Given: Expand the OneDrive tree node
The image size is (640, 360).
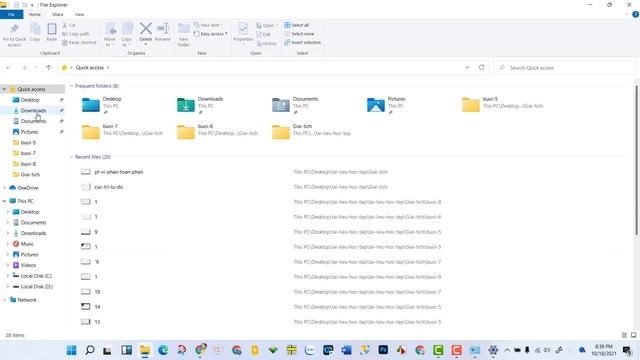Looking at the screenshot, I should (x=4, y=188).
